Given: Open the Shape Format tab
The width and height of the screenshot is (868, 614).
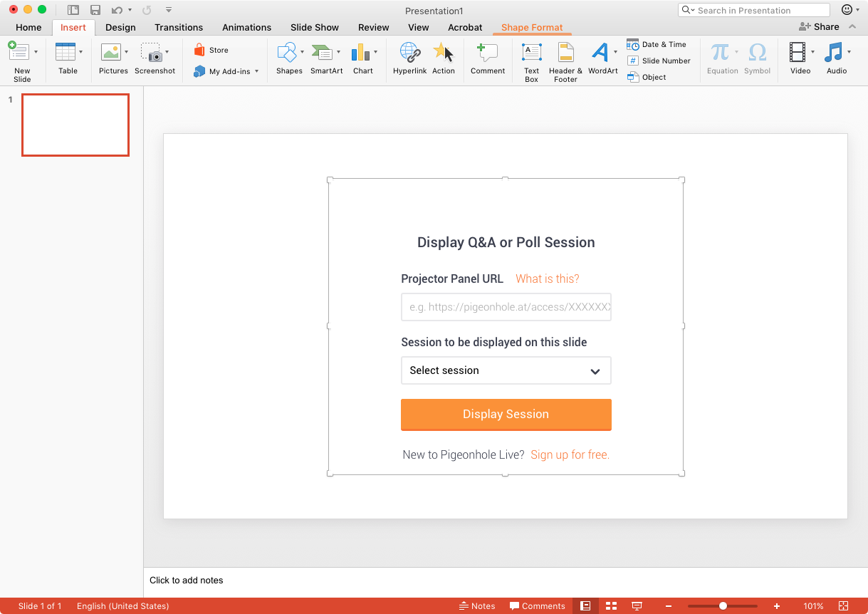Looking at the screenshot, I should 532,28.
